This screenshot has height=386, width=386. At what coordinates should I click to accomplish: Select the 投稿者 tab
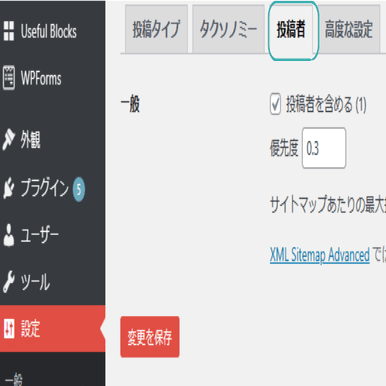tap(291, 29)
